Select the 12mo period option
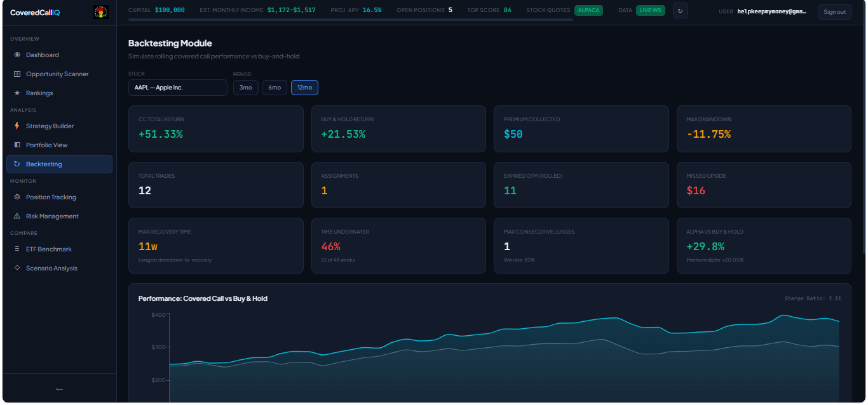 pyautogui.click(x=304, y=88)
